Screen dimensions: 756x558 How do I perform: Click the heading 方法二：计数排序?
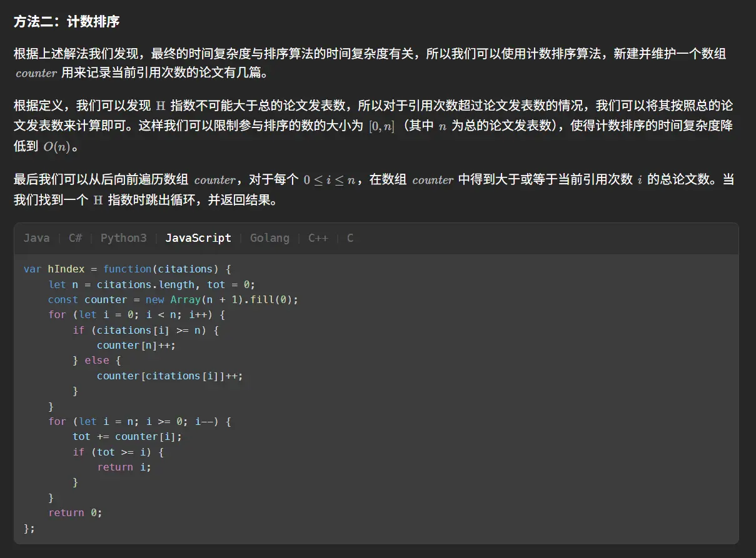(66, 22)
